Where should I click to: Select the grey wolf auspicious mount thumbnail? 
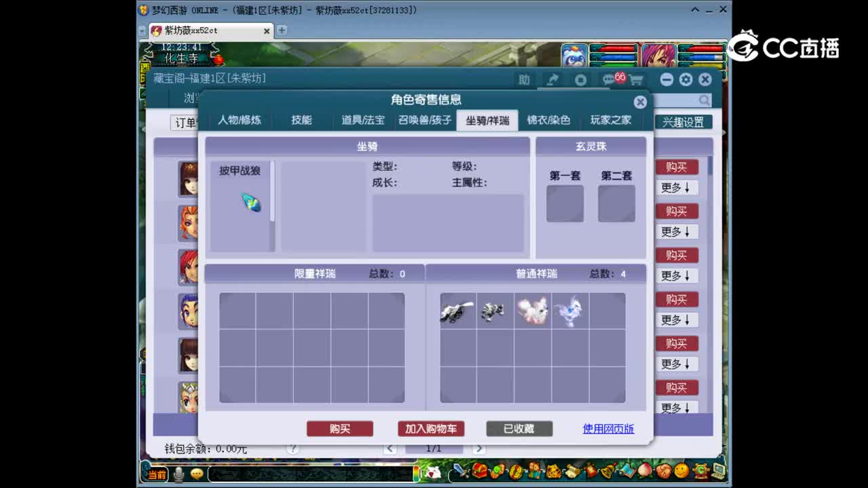[458, 311]
